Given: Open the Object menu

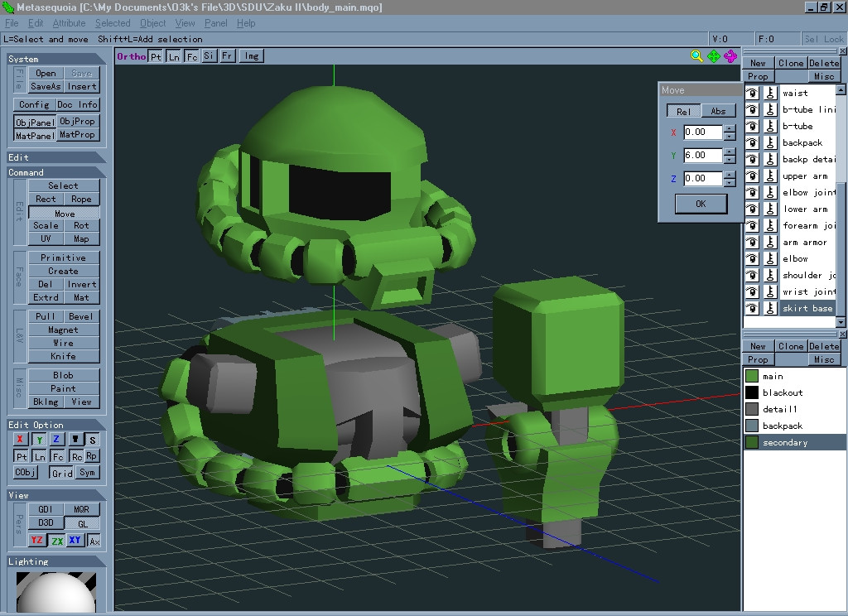Looking at the screenshot, I should click(153, 23).
